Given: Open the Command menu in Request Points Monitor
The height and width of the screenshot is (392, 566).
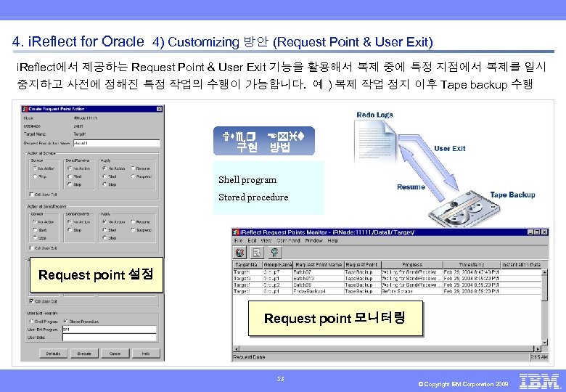Looking at the screenshot, I should click(288, 240).
